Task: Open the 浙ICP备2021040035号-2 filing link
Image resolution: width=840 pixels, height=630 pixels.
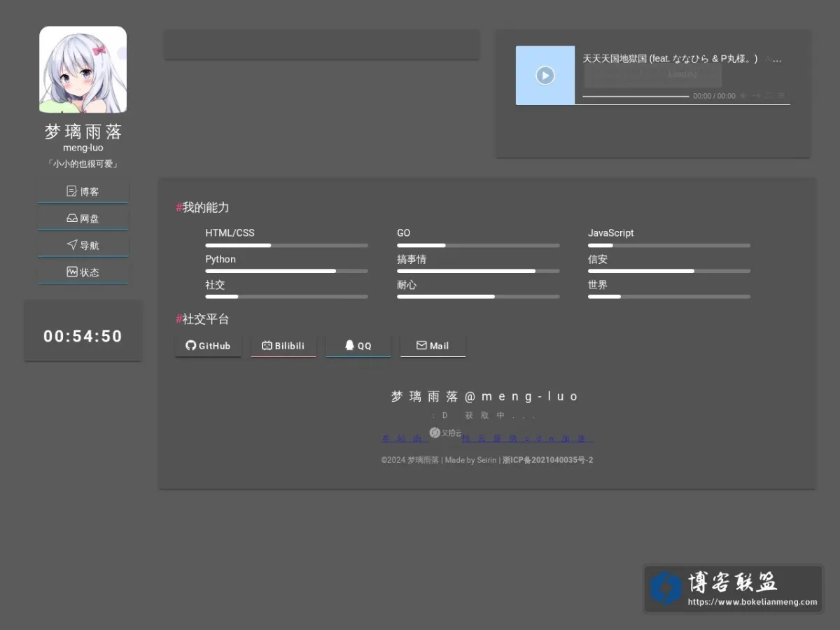Action: pyautogui.click(x=548, y=460)
